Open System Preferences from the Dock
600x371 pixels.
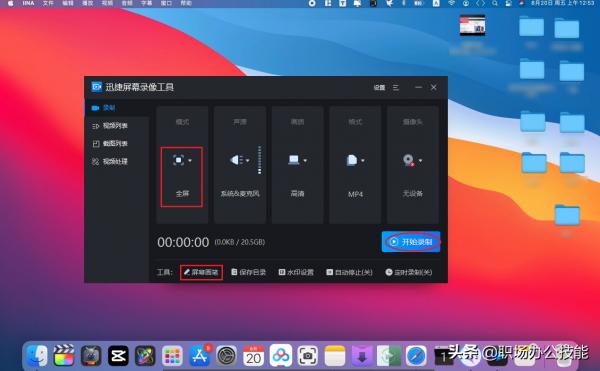pyautogui.click(x=227, y=356)
